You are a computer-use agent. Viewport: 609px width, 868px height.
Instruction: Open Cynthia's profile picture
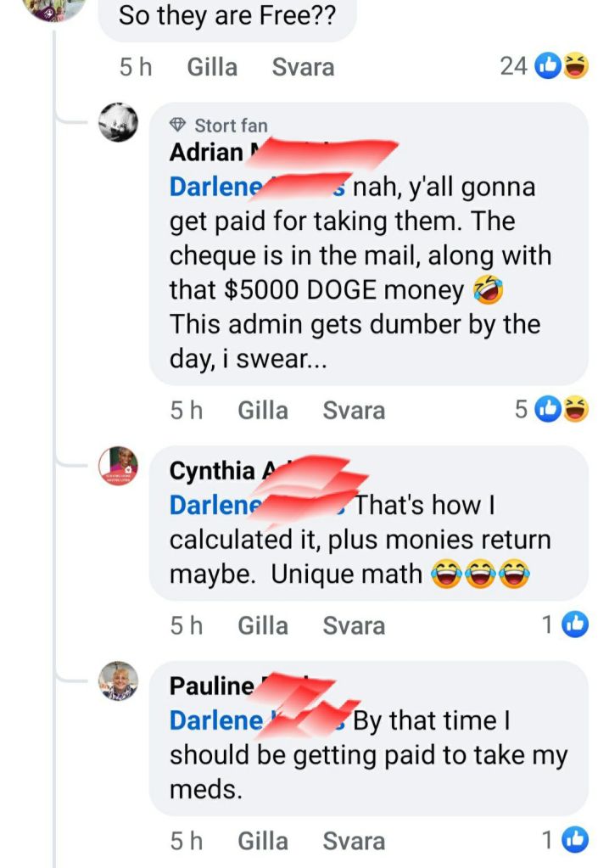pos(118,466)
